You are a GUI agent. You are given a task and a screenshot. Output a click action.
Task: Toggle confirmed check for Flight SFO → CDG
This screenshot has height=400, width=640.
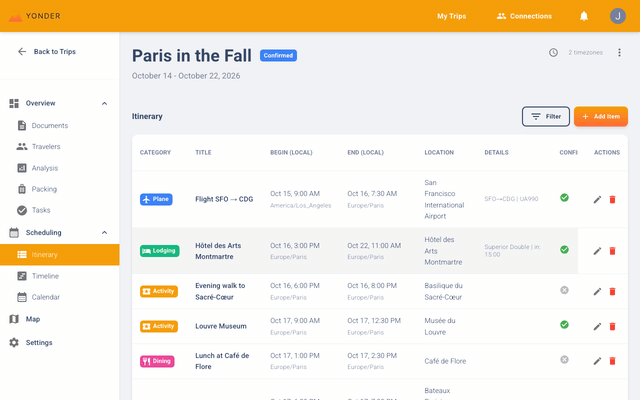point(564,198)
